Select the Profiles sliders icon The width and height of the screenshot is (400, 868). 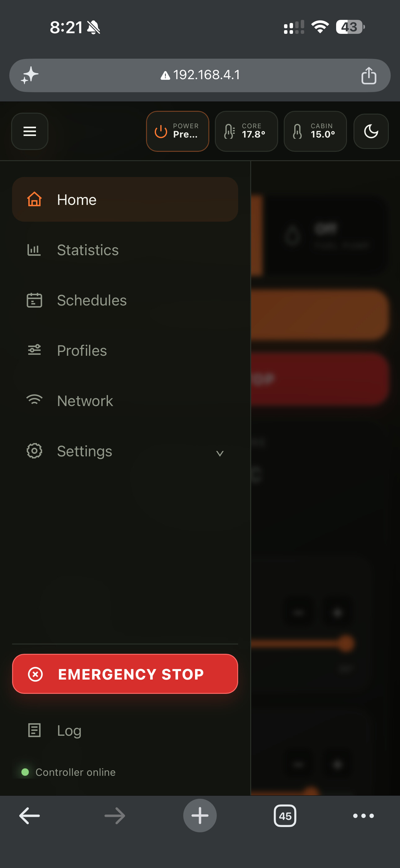[34, 350]
